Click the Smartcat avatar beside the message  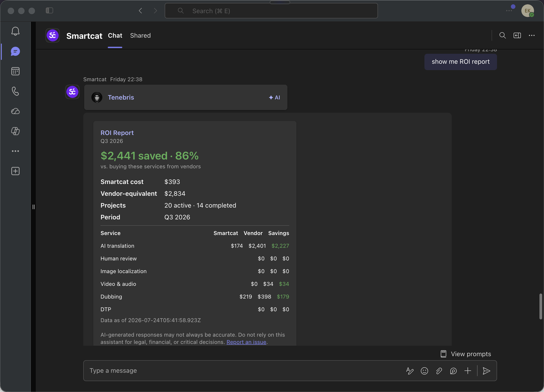coord(72,92)
